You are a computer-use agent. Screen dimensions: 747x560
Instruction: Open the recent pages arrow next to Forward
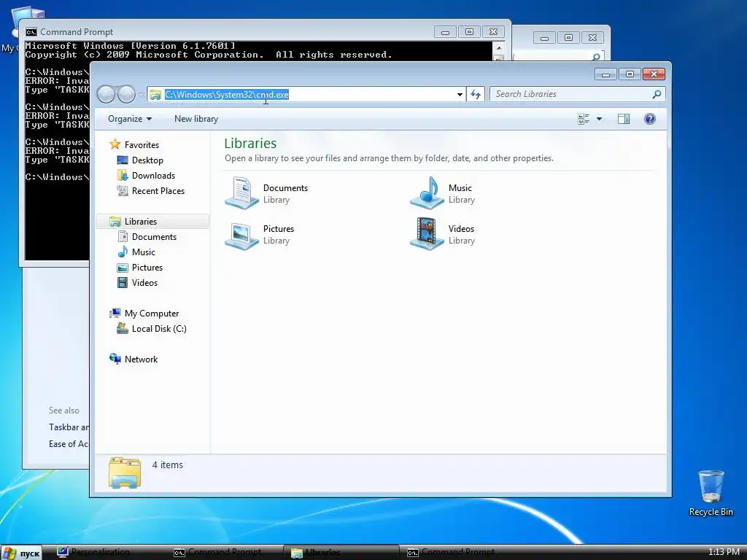point(141,95)
